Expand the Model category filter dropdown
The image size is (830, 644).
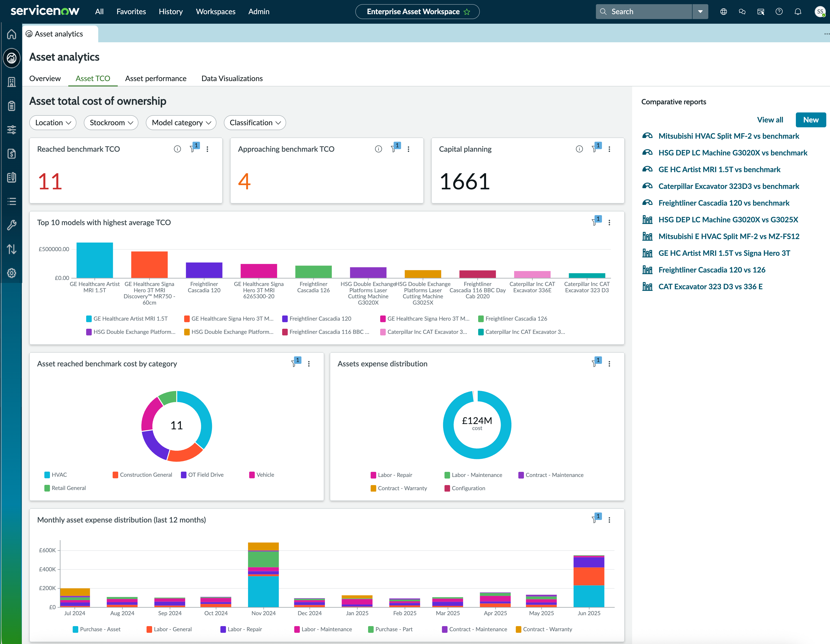point(181,123)
